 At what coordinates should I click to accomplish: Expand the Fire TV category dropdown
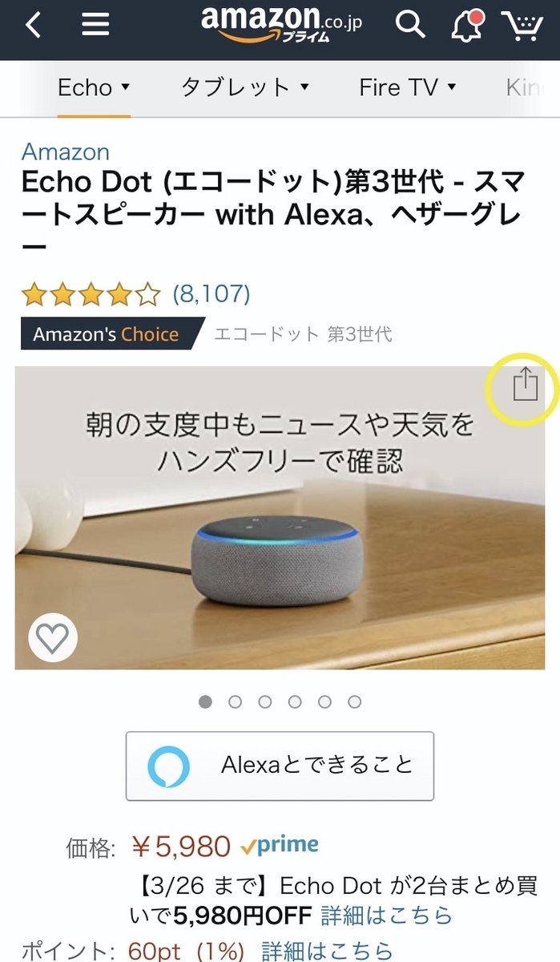click(x=407, y=87)
